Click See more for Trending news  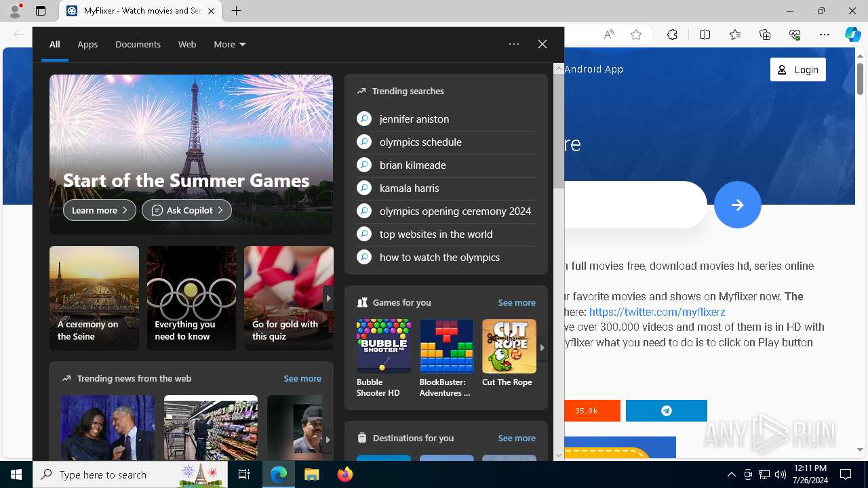(302, 378)
